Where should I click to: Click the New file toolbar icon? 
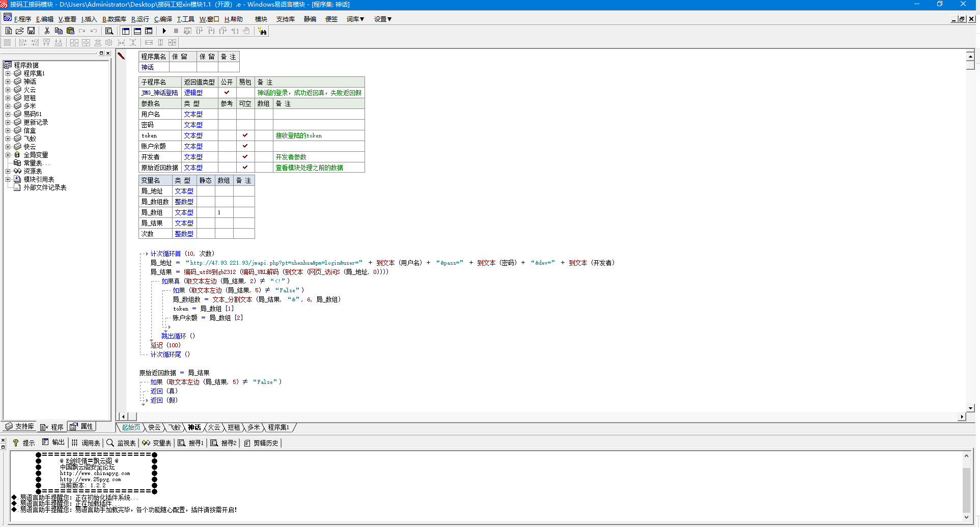coord(8,31)
